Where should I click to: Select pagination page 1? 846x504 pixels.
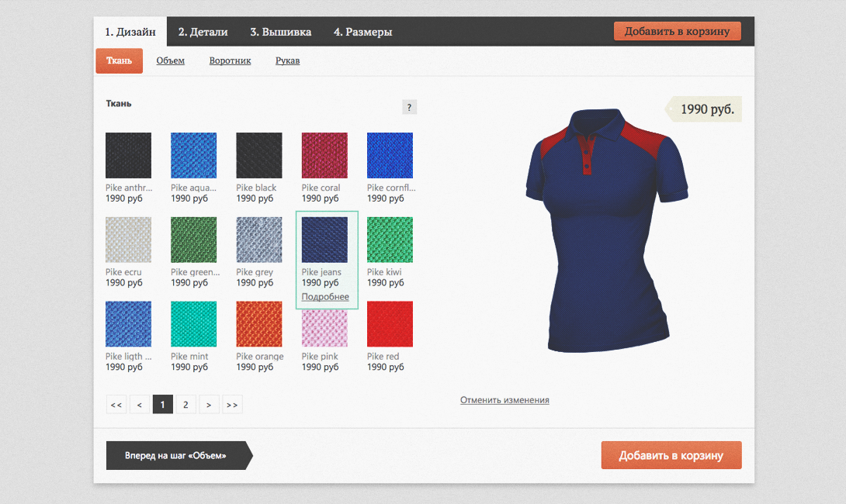coord(162,404)
